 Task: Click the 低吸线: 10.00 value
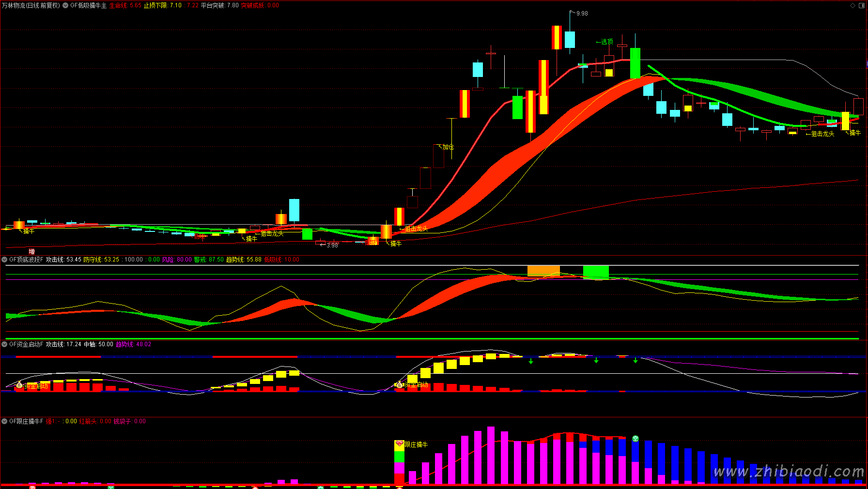point(282,260)
